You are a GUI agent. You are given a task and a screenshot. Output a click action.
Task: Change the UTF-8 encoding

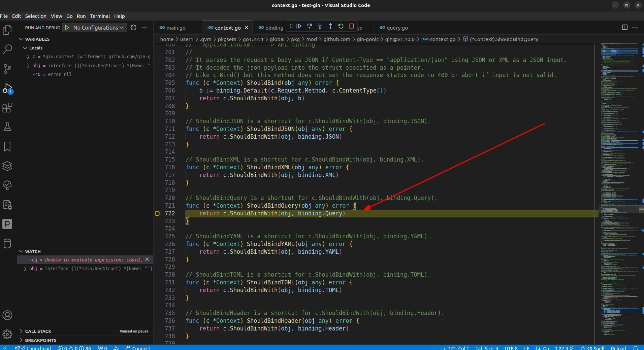coord(511,348)
